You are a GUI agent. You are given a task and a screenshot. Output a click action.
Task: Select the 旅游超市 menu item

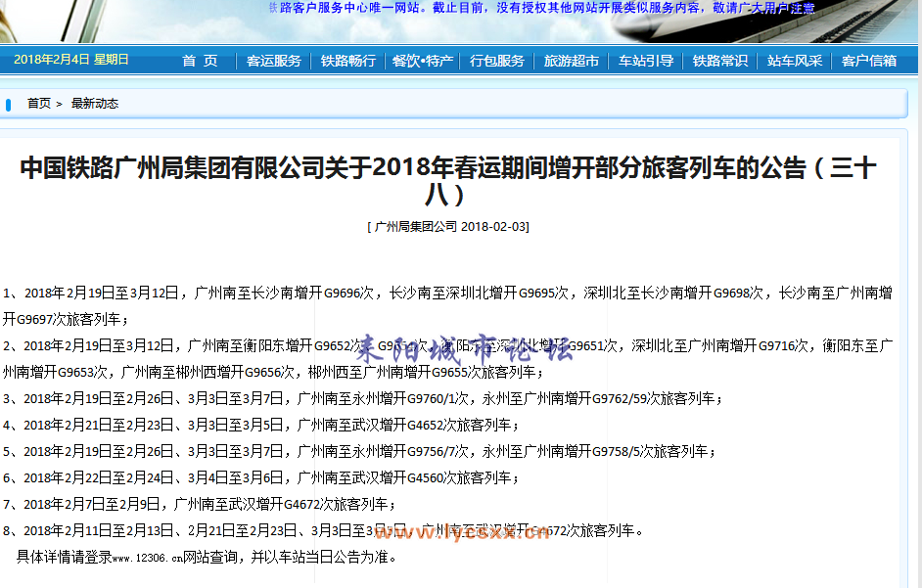point(571,61)
